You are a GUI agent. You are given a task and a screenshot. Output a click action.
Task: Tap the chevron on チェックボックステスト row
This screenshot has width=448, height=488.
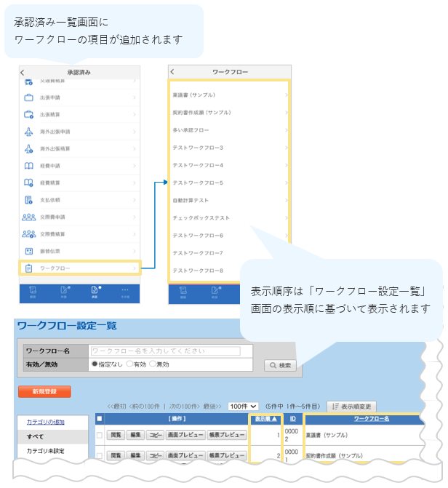(287, 218)
